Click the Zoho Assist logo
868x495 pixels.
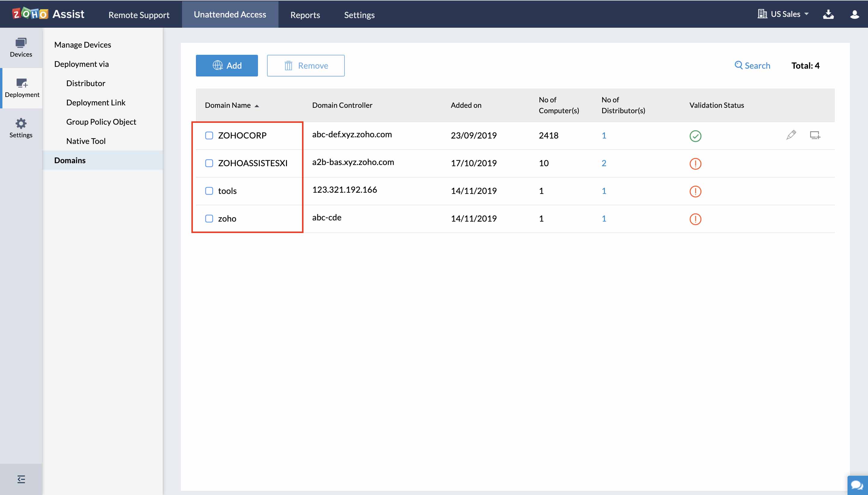coord(48,14)
